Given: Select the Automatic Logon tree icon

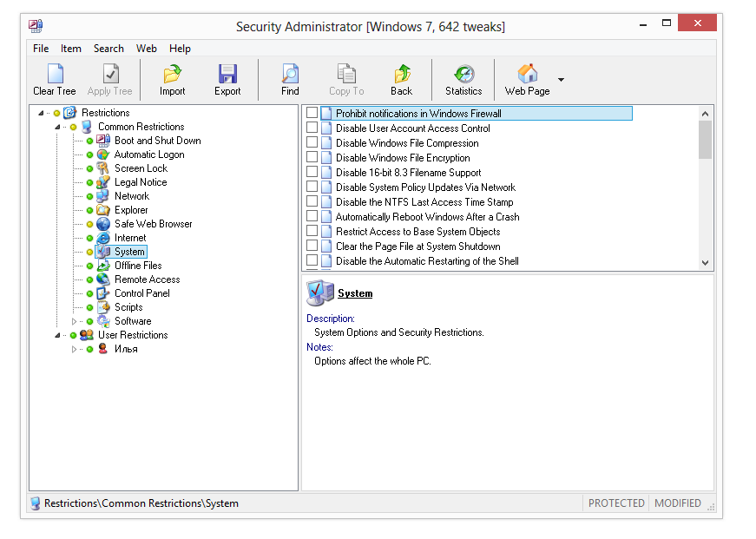Looking at the screenshot, I should (x=103, y=154).
